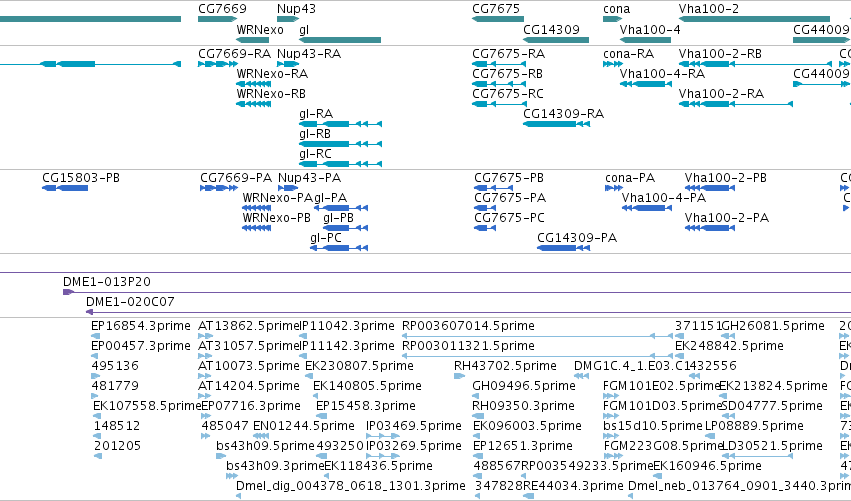Select the EK160946.5prime feature label

707,467
